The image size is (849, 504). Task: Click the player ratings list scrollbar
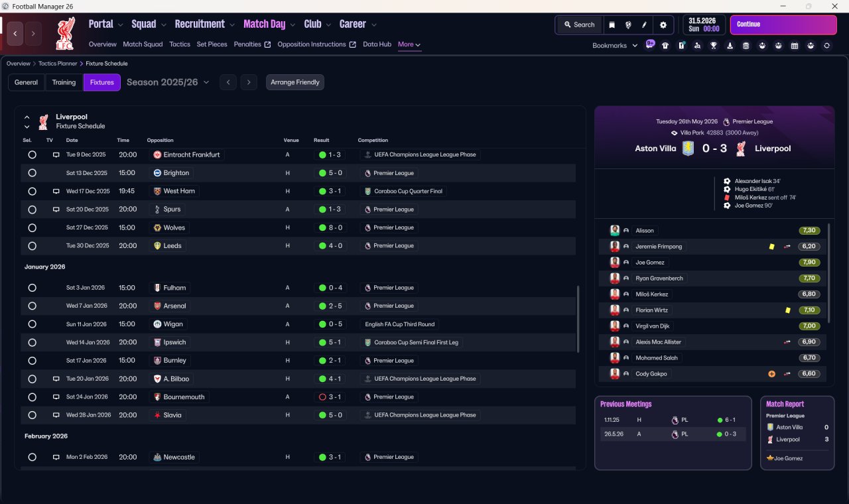point(829,273)
